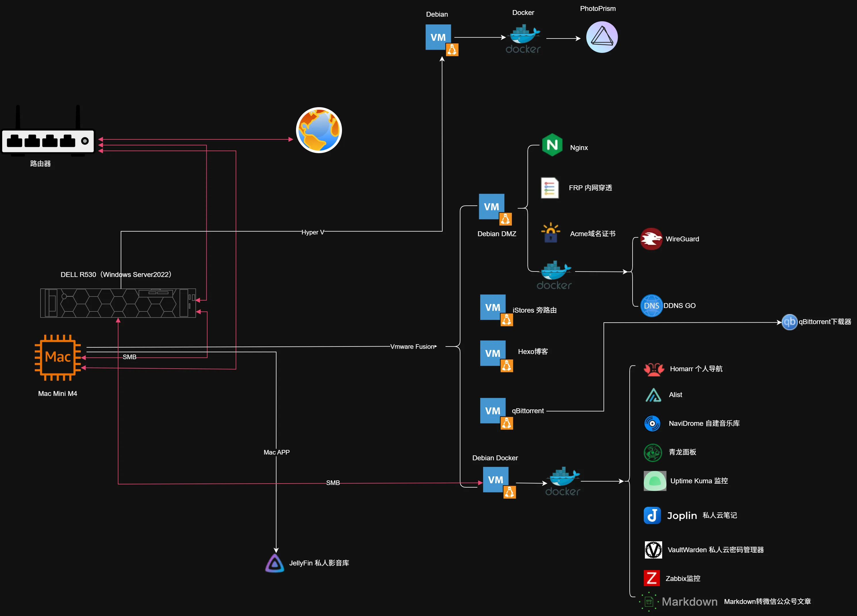Image resolution: width=857 pixels, height=616 pixels.
Task: Select the iStores VM icon
Action: 497,310
